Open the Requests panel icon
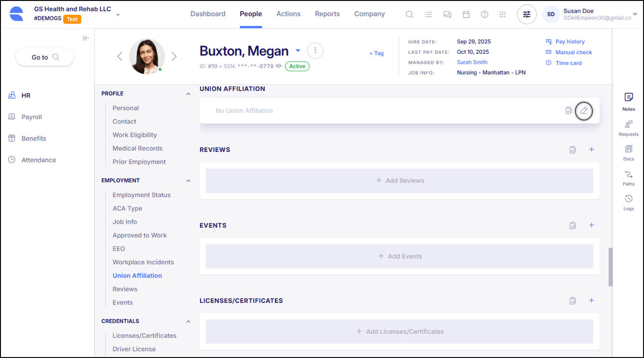 click(629, 124)
